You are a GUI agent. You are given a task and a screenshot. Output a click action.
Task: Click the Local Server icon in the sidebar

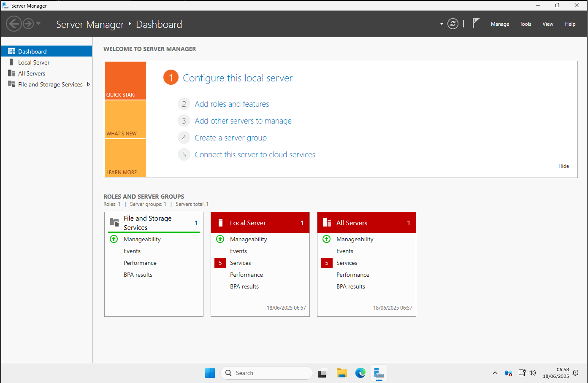11,62
